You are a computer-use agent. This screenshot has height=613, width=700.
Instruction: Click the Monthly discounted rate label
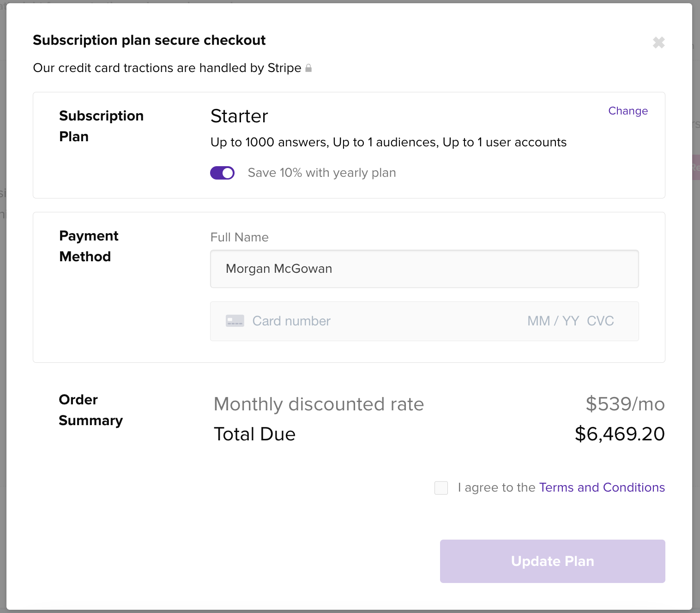click(319, 404)
